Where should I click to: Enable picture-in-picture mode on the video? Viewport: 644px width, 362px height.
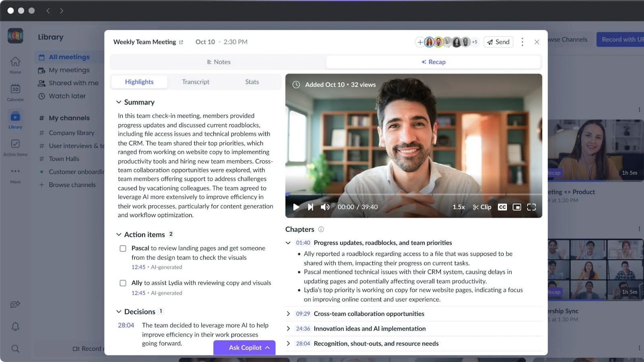517,207
